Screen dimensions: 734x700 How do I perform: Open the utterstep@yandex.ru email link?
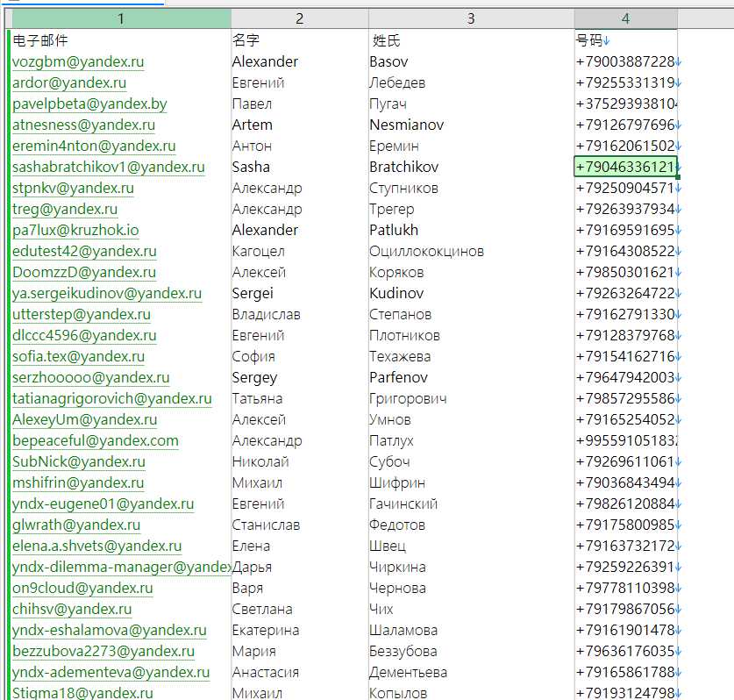click(82, 315)
